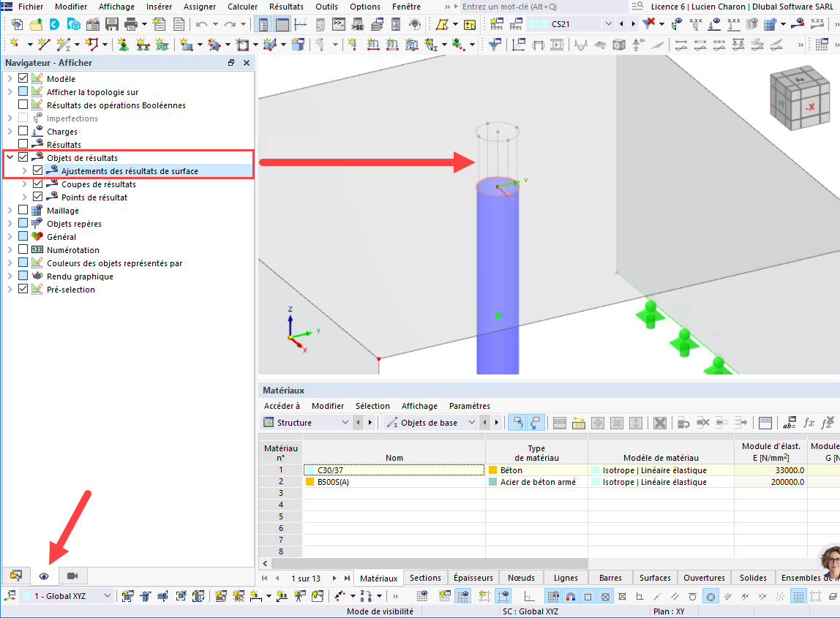Open the Data tab icon in navigator
This screenshot has height=618, width=840.
pyautogui.click(x=16, y=576)
